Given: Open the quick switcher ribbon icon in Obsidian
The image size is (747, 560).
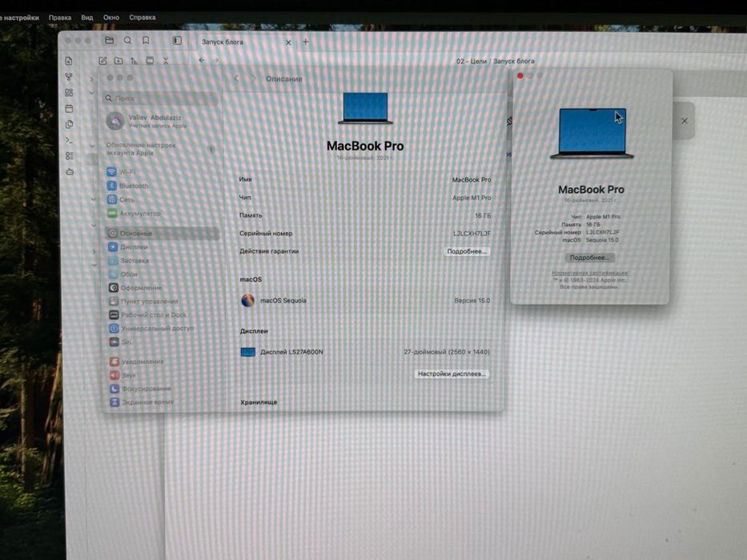Looking at the screenshot, I should pyautogui.click(x=69, y=61).
